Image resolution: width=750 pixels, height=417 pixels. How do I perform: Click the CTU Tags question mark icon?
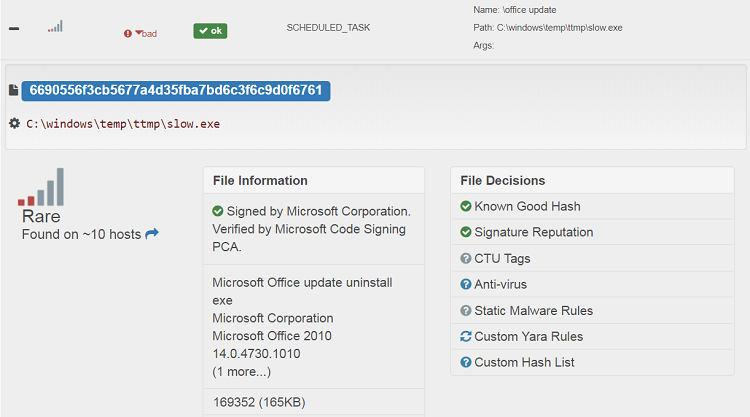click(465, 258)
